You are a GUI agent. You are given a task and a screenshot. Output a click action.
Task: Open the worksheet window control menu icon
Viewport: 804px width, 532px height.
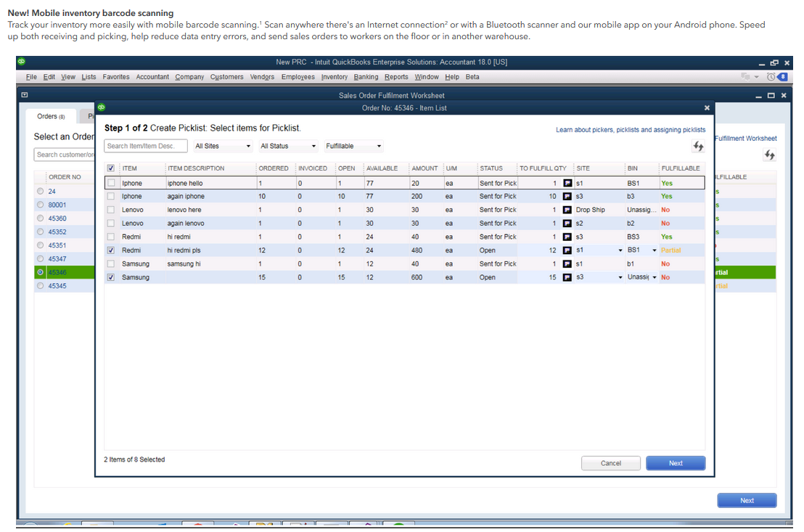[25, 95]
